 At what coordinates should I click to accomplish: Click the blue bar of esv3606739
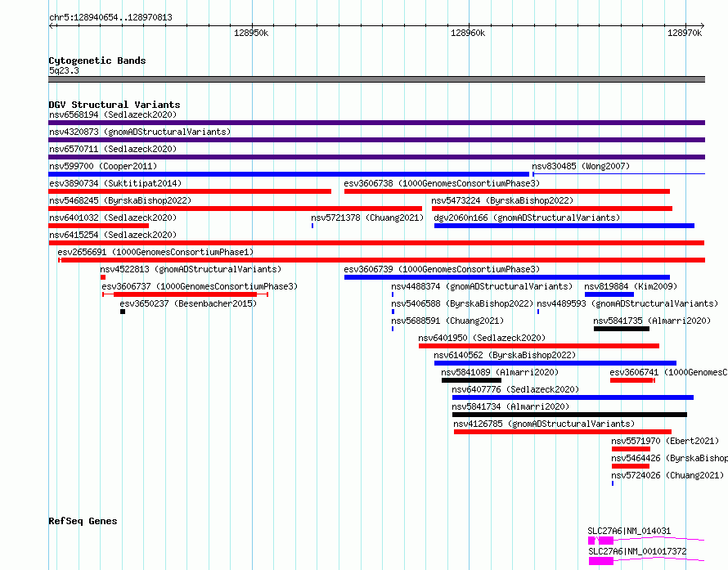click(x=507, y=277)
